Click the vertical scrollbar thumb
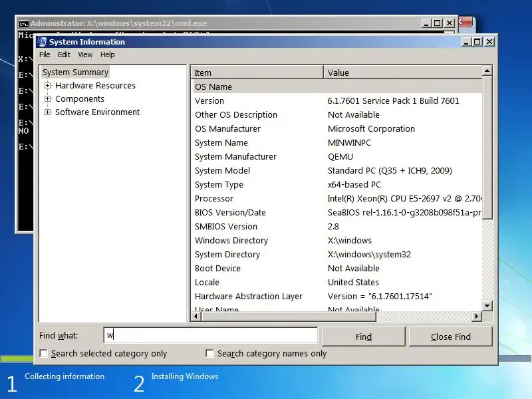 [x=487, y=148]
